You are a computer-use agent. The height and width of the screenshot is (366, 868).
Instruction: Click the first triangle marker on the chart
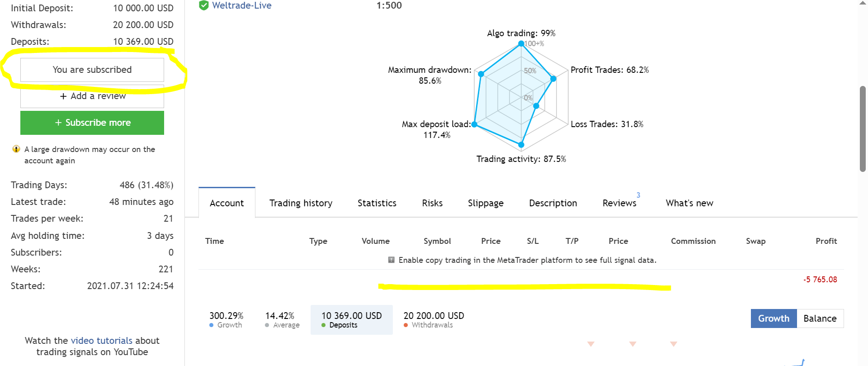point(590,344)
